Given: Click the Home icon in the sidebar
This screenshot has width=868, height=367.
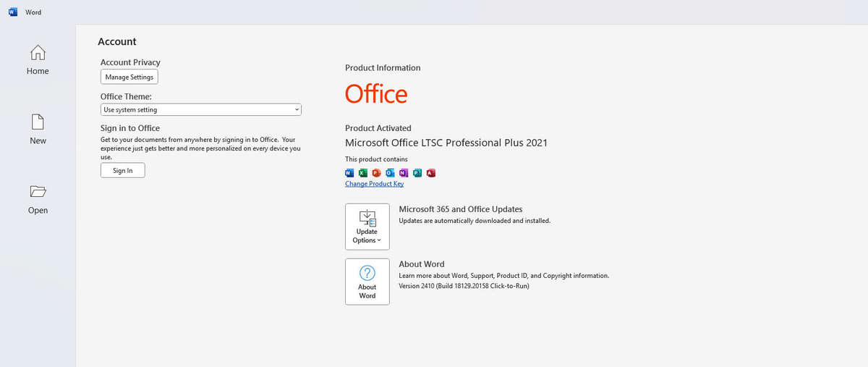Looking at the screenshot, I should pos(38,53).
